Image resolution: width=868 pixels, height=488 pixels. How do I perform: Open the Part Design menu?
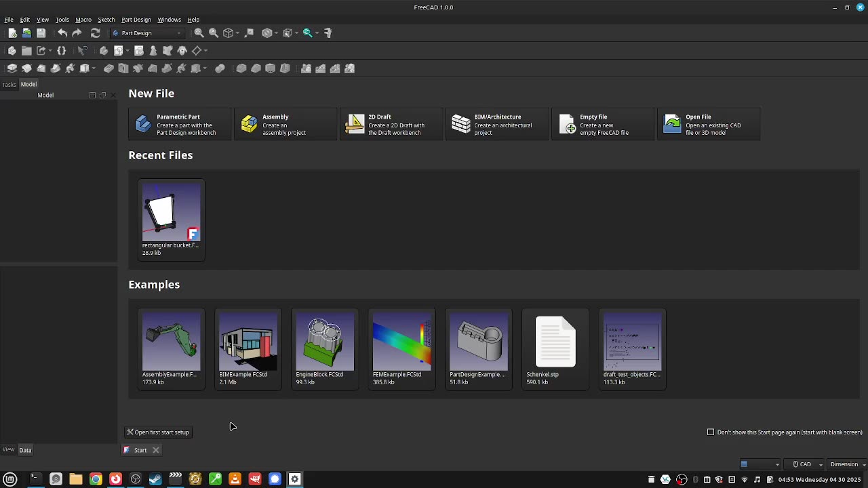136,20
